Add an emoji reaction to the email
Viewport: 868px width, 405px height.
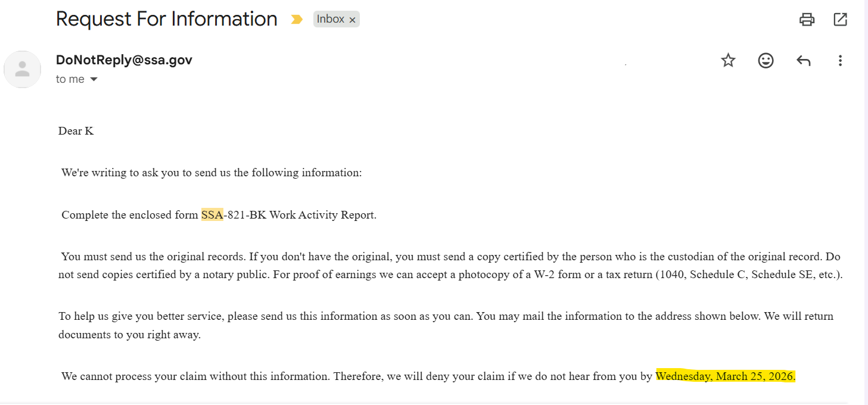pos(766,60)
